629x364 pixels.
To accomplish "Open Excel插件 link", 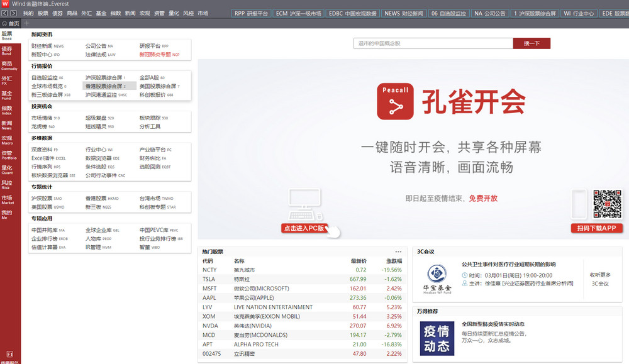I will (48, 158).
